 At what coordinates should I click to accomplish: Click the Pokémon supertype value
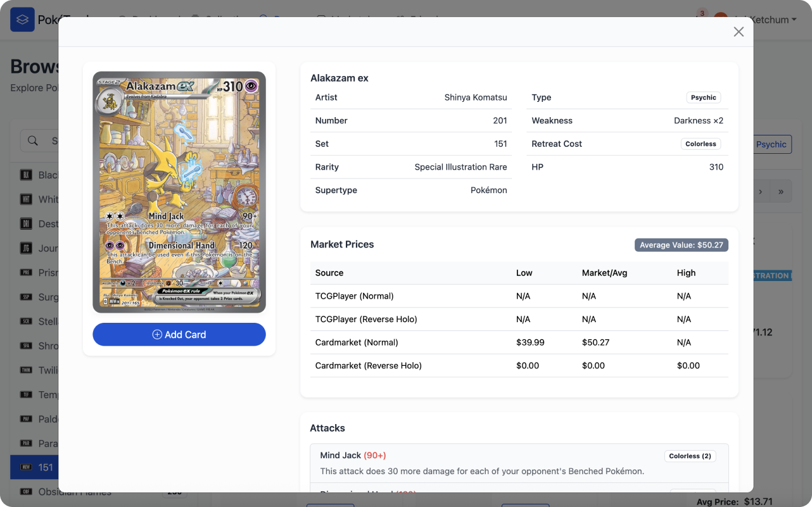pyautogui.click(x=489, y=190)
